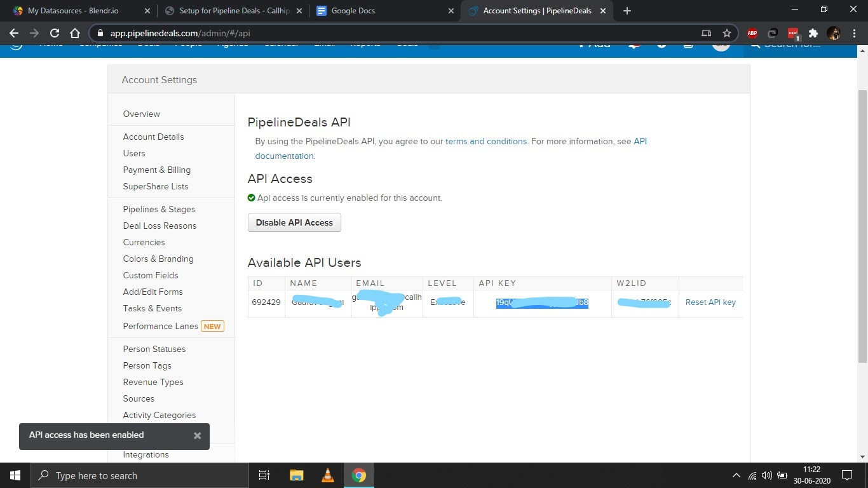Click the battery status tray icon

781,475
